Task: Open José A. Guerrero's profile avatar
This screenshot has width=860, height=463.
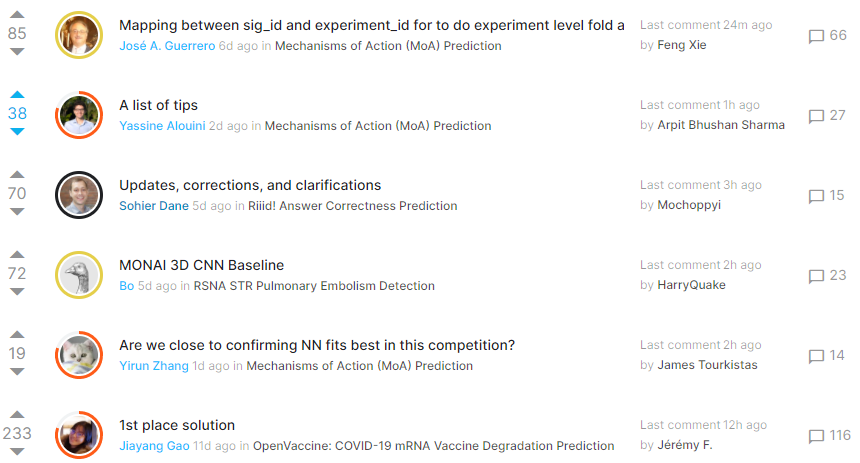Action: 79,36
